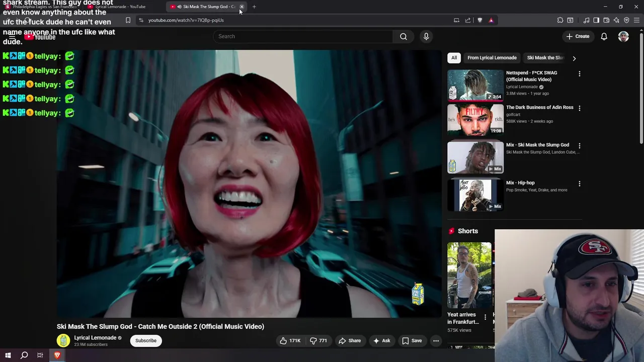Open Brave taskbar icon

pos(57,355)
